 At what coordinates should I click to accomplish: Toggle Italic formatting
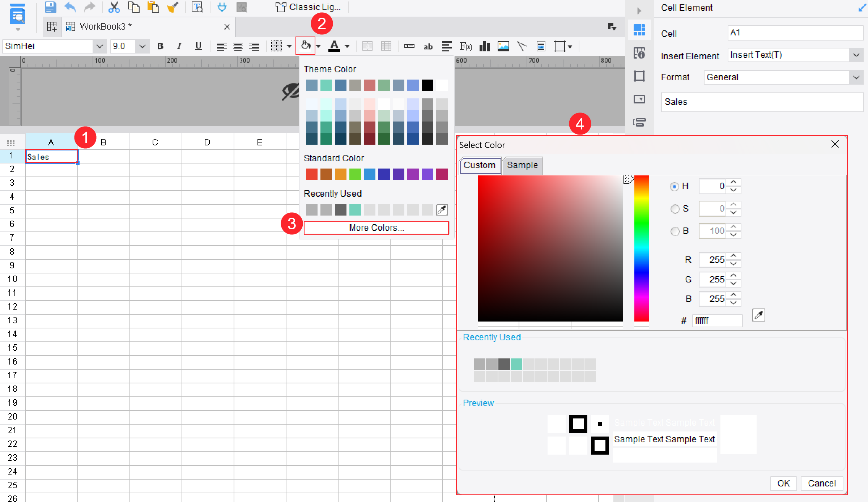[x=179, y=46]
